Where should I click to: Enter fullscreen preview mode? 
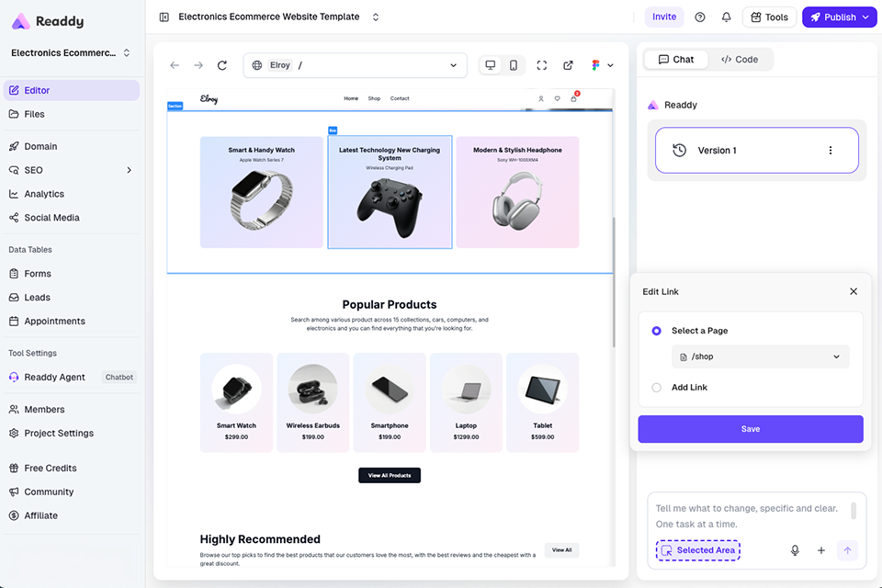click(542, 65)
